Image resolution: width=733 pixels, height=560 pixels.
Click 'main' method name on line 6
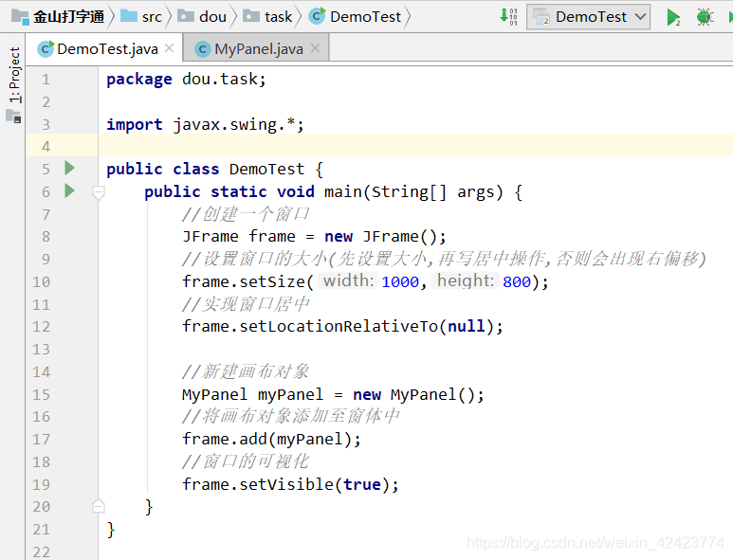[342, 192]
